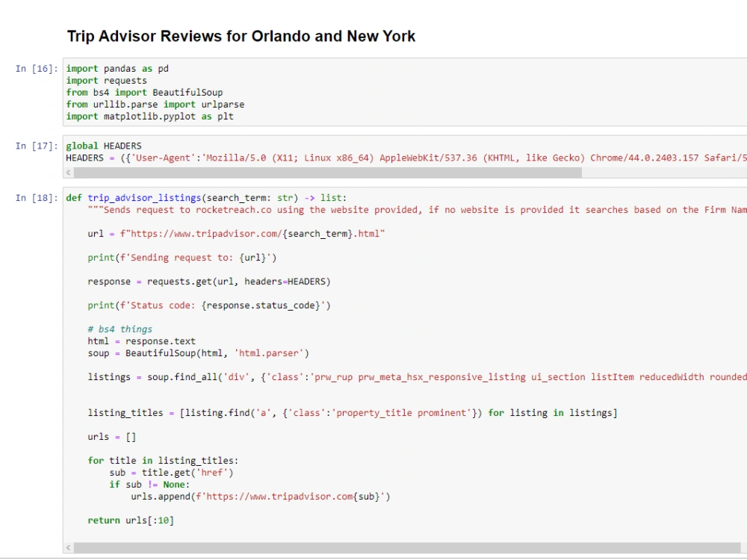Click the "urls = []" line

(112, 437)
